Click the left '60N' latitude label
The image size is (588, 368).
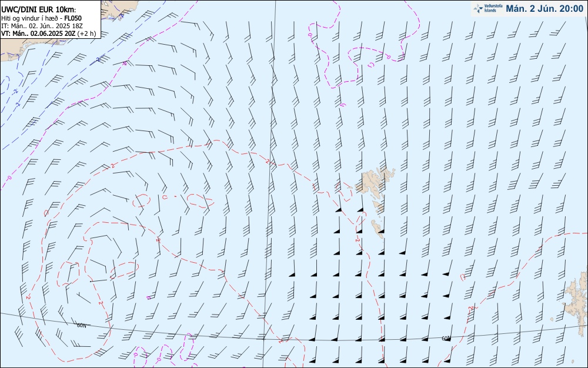pyautogui.click(x=81, y=325)
